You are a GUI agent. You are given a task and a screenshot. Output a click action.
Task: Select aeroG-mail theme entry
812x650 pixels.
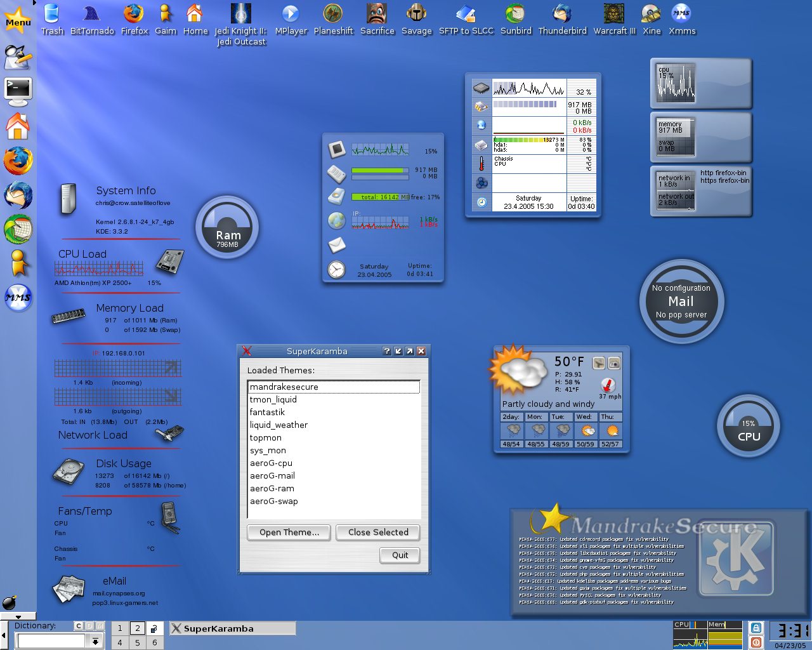(334, 475)
